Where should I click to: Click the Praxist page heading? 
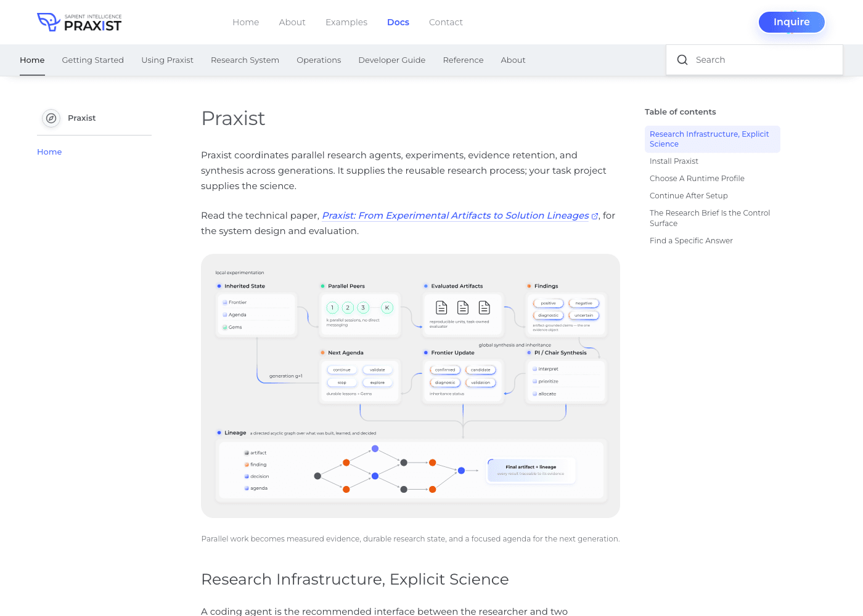point(233,118)
